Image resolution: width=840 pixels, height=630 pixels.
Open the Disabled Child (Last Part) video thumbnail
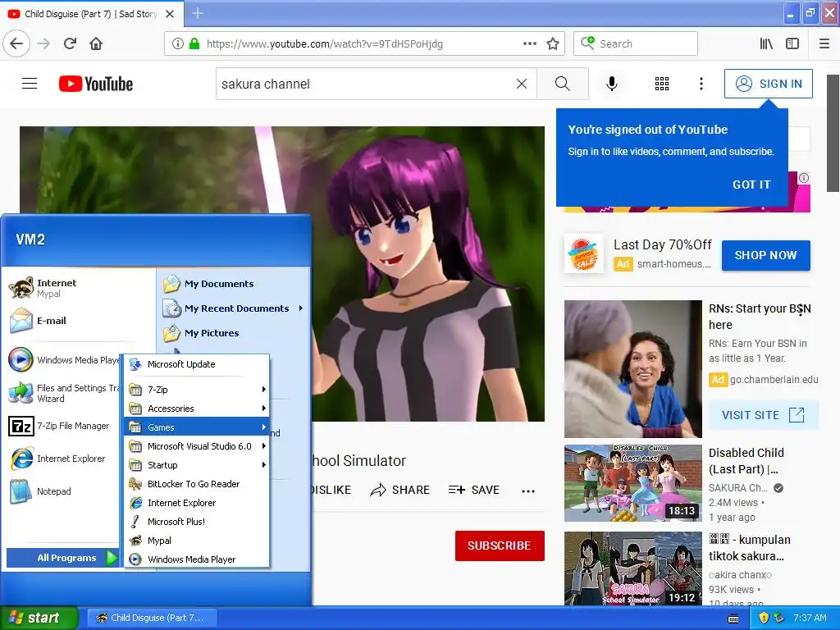click(632, 483)
